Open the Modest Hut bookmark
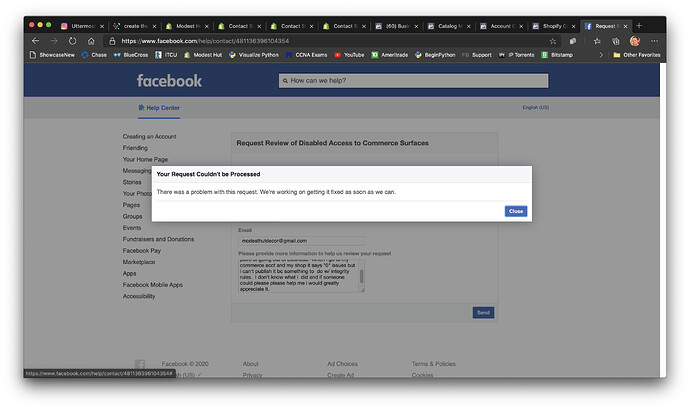The width and height of the screenshot is (690, 409). (203, 55)
